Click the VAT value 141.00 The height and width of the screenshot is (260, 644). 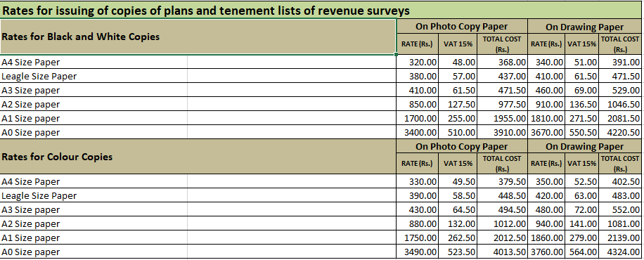582,224
